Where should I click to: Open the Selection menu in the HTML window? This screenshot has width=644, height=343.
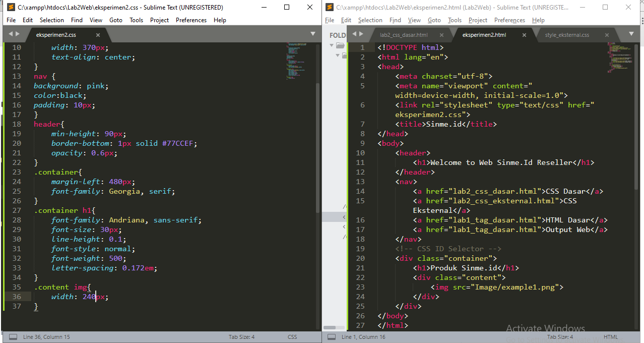coord(370,20)
